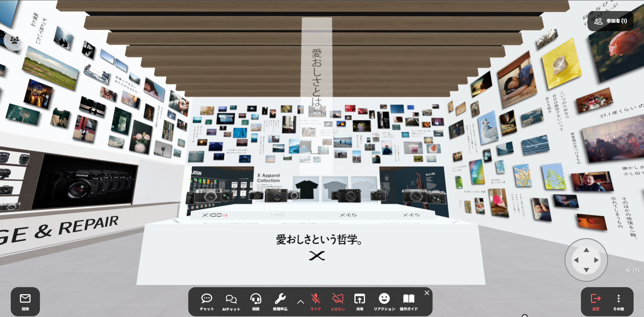Turn right with the D-pad right arrow
Viewport: 644px width, 317px height.
point(596,260)
